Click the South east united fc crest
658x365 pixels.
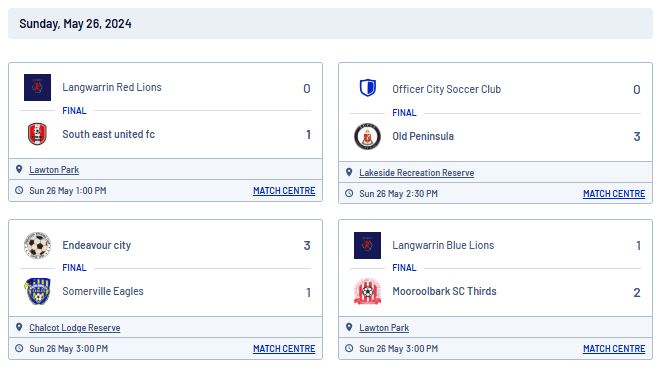click(37, 134)
